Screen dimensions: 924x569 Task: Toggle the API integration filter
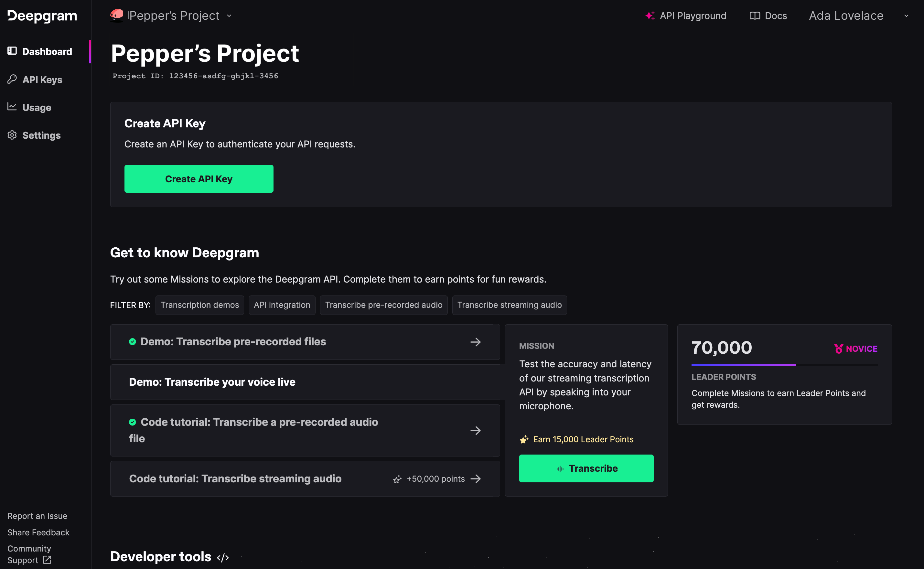click(x=282, y=305)
